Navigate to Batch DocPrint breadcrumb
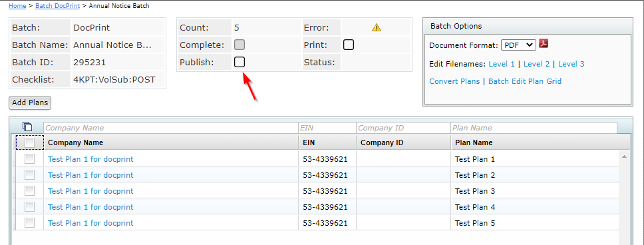The height and width of the screenshot is (245, 644). 57,6
